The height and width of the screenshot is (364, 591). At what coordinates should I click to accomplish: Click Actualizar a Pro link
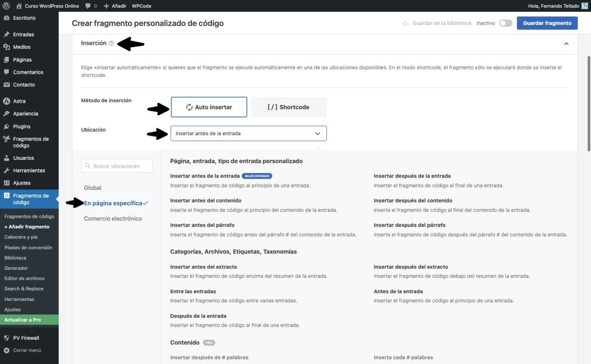23,320
